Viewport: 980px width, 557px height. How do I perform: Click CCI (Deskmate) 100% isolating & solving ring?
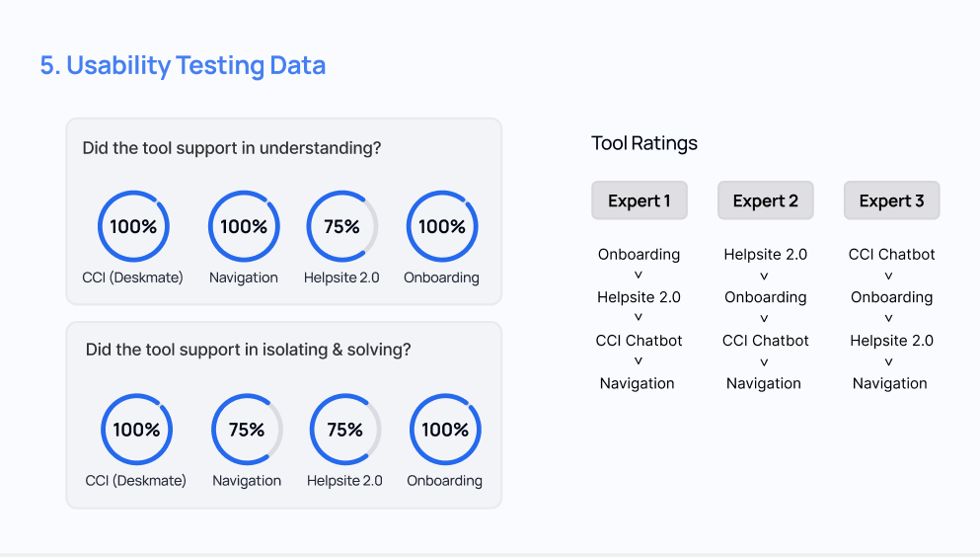pos(136,430)
